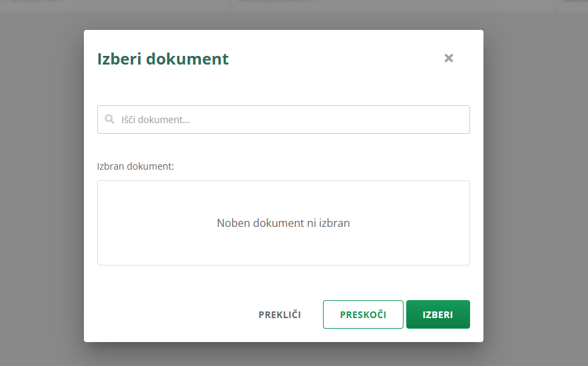Click the Izbran dokument label

pos(135,166)
